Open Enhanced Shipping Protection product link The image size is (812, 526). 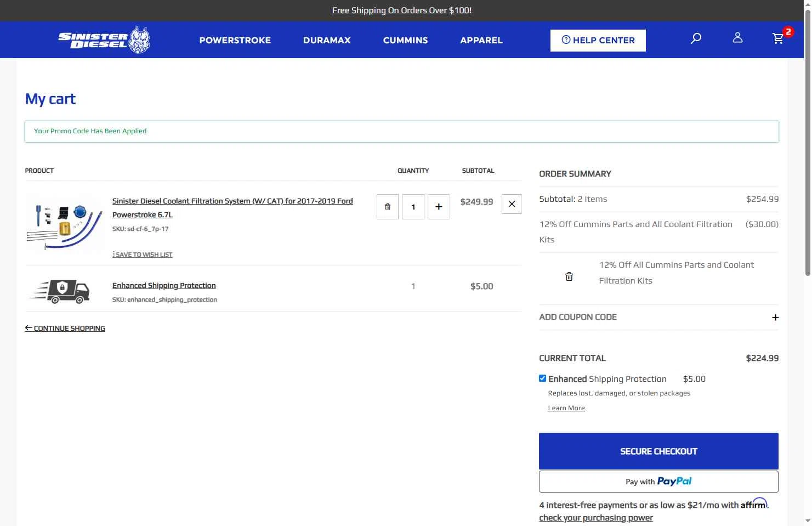pyautogui.click(x=164, y=286)
